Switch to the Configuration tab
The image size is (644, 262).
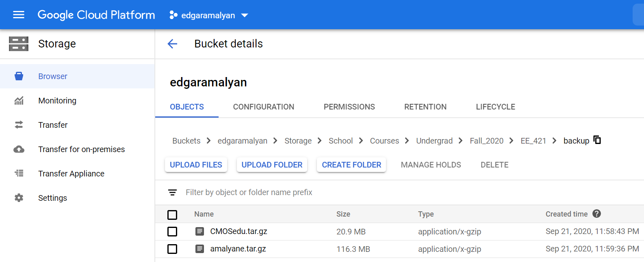pos(263,107)
